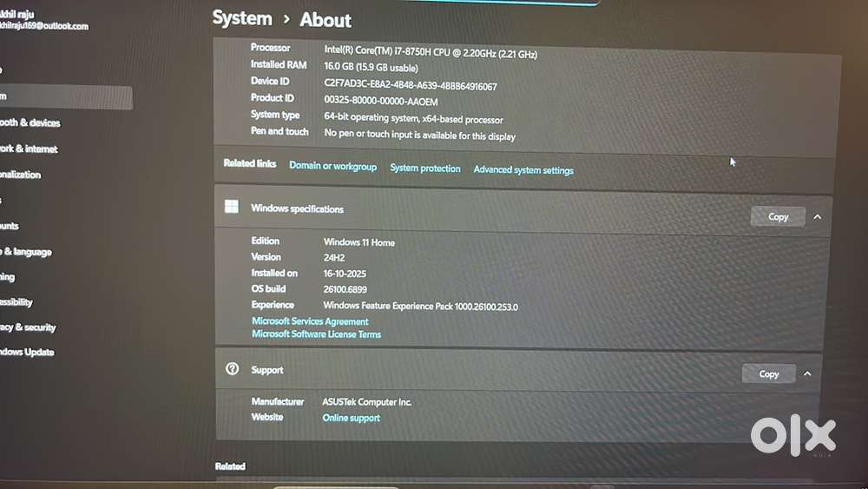This screenshot has height=489, width=868.
Task: Open Microsoft Software License Terms
Action: point(316,334)
